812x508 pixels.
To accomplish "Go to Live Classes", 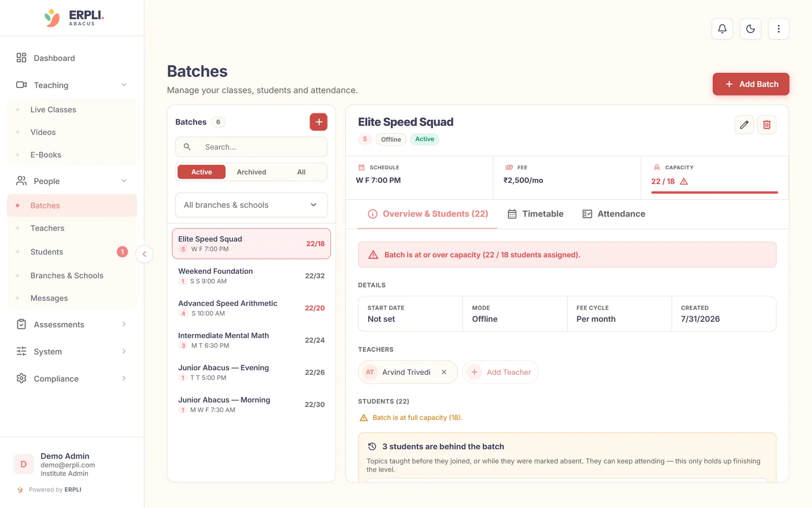I will tap(72, 110).
